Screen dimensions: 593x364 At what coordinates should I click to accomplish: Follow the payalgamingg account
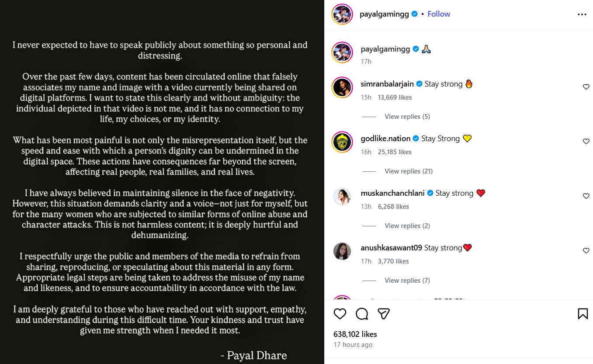pos(439,14)
